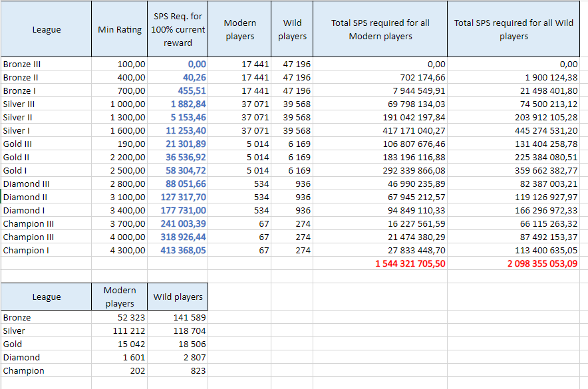Select Champion Wild players count 823

(178, 370)
